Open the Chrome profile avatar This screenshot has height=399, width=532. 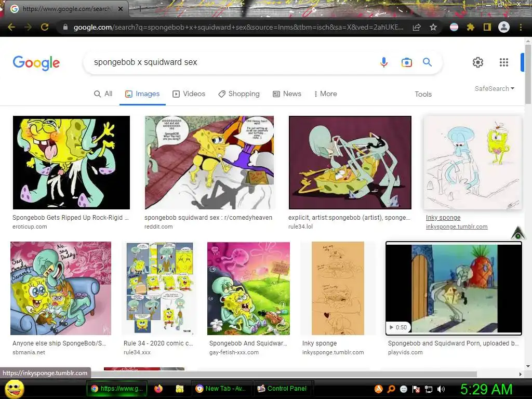pos(504,27)
